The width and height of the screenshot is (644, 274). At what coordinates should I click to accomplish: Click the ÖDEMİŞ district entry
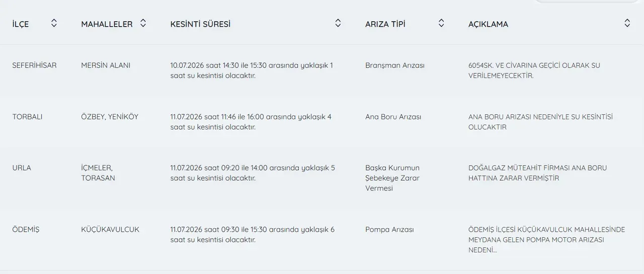pyautogui.click(x=26, y=229)
